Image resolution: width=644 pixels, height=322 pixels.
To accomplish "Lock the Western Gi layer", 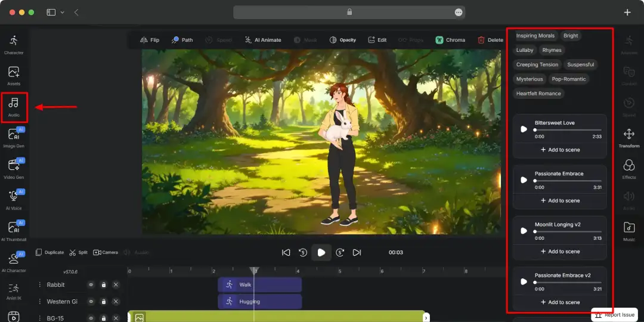I will click(x=104, y=302).
